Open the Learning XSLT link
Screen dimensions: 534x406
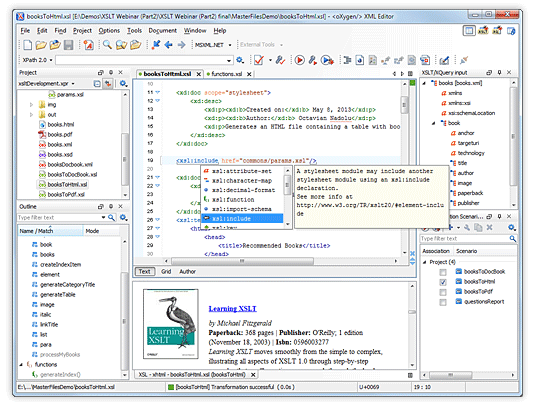(x=232, y=309)
